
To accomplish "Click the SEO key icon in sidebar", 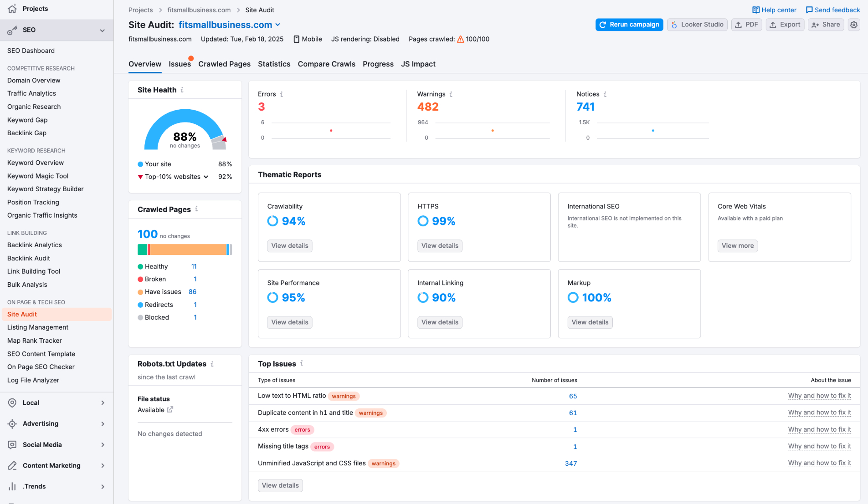I will click(x=12, y=30).
